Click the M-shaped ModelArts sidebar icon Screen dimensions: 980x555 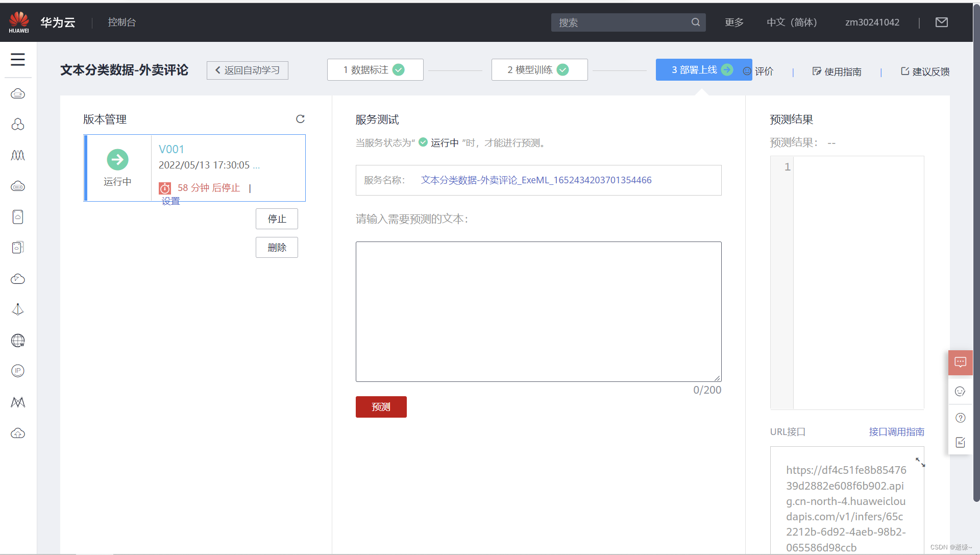[18, 402]
